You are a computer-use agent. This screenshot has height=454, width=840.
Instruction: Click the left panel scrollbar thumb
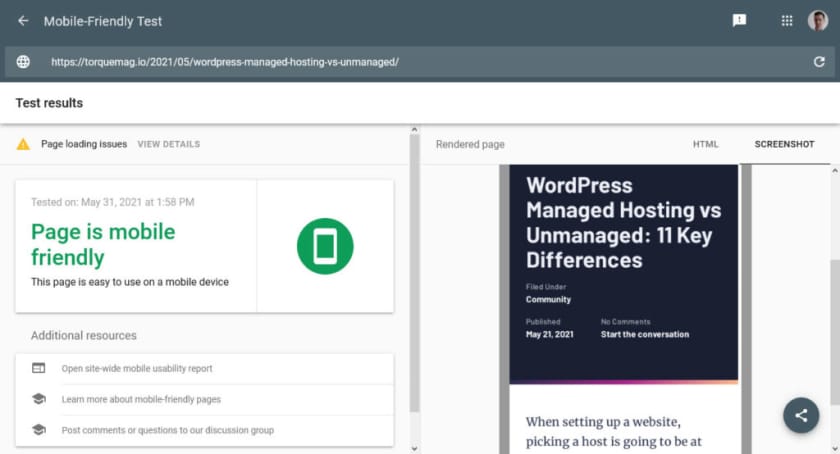[x=414, y=273]
